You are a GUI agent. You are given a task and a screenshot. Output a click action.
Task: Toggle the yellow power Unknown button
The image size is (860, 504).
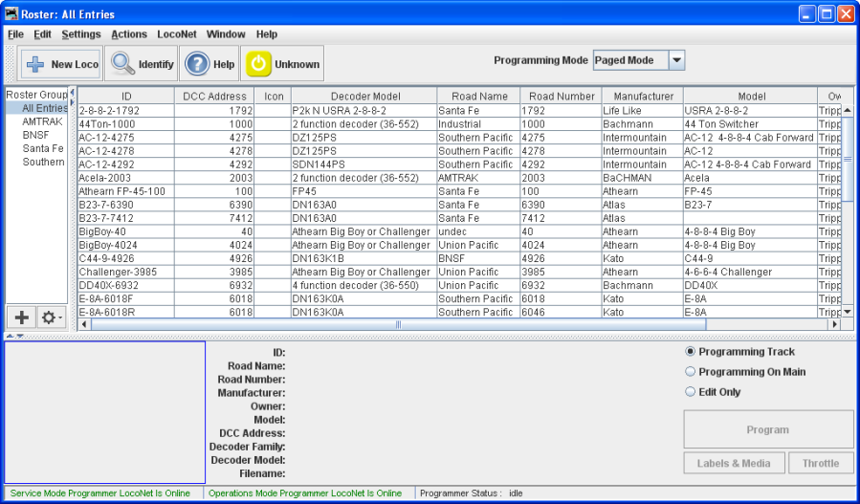[x=259, y=64]
